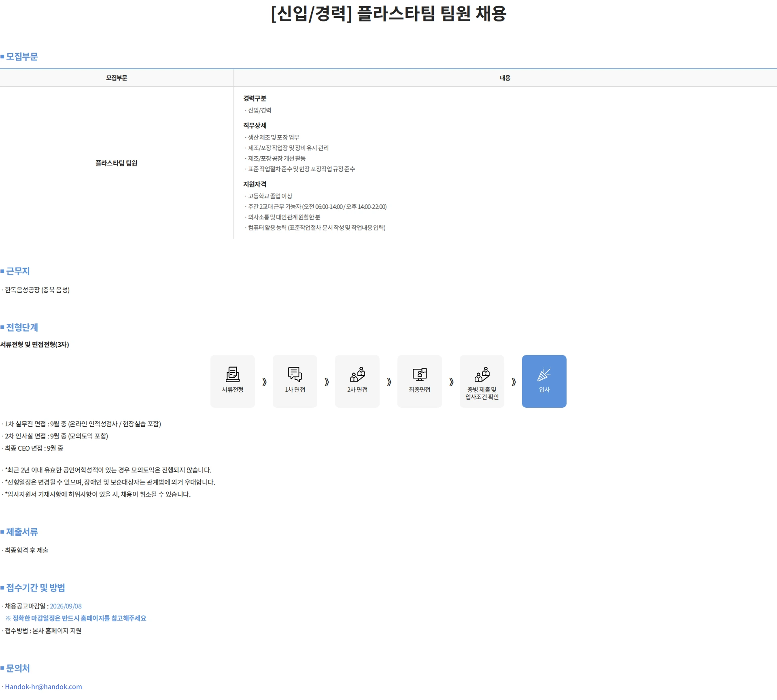Click the arrow just before the 입사 step
Image resolution: width=777 pixels, height=700 pixels.
coord(514,382)
